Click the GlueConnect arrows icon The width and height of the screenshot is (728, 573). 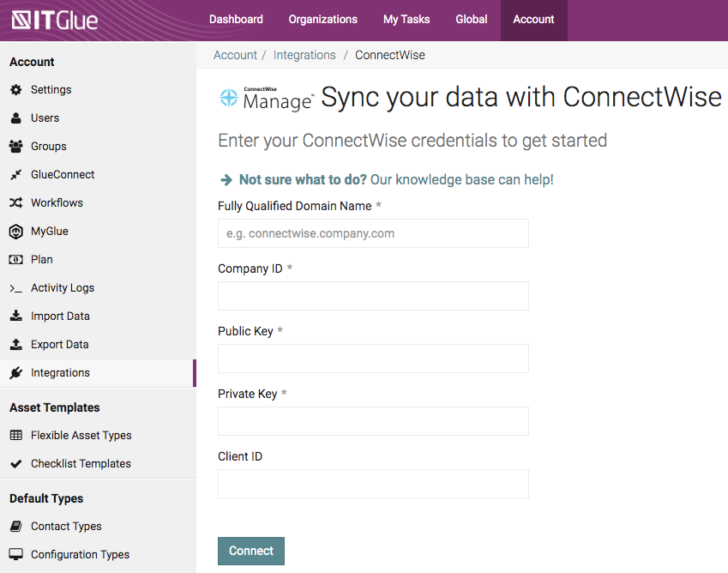(16, 175)
